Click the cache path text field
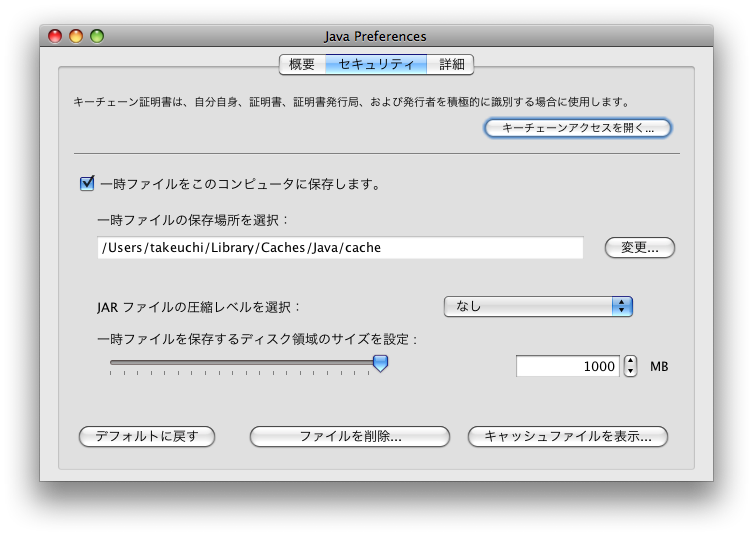 pos(340,248)
